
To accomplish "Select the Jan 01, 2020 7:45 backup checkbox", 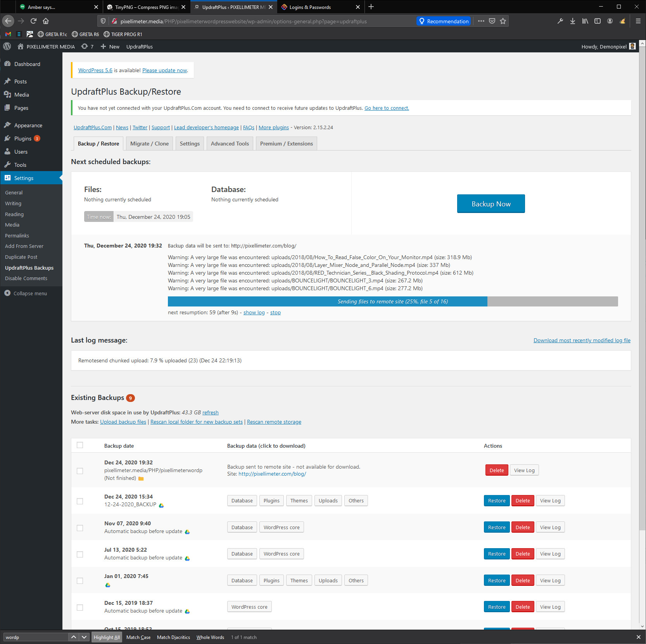I will [80, 581].
